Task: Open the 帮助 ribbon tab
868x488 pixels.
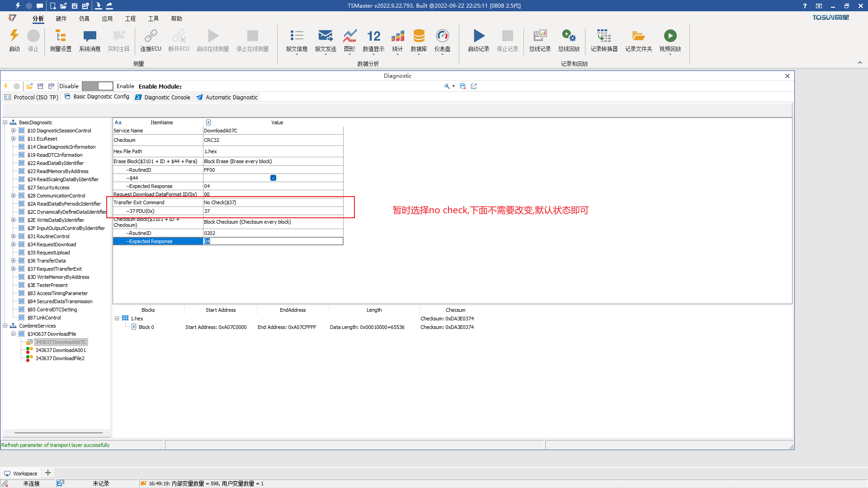Action: (176, 19)
